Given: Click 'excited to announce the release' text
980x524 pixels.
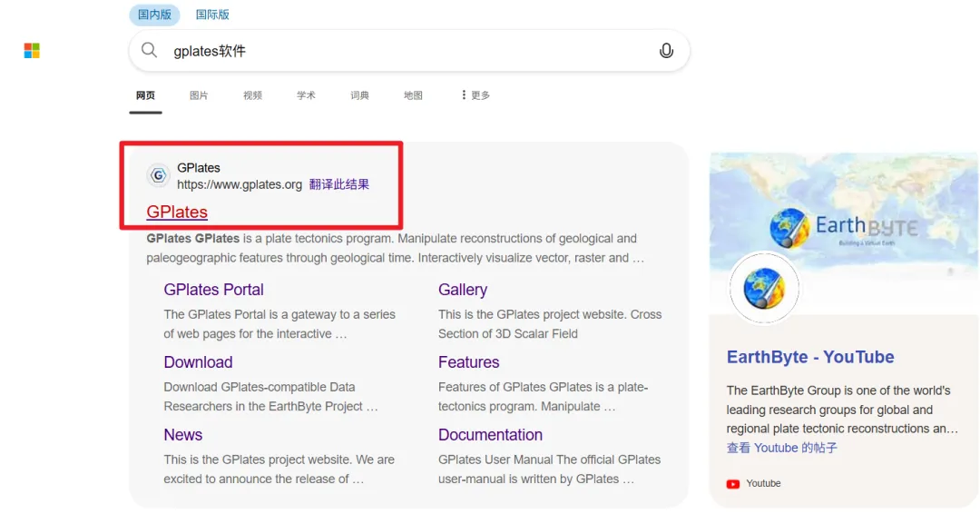Looking at the screenshot, I should click(279, 469).
